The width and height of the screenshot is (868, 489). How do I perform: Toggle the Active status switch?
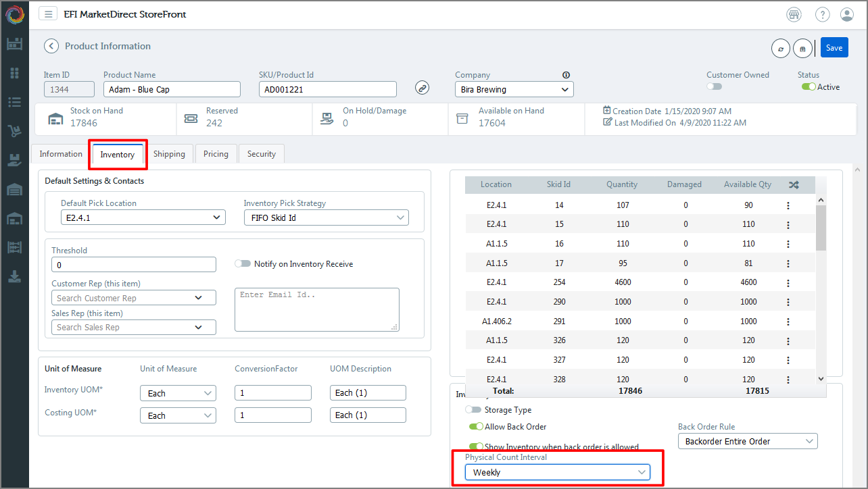coord(809,86)
